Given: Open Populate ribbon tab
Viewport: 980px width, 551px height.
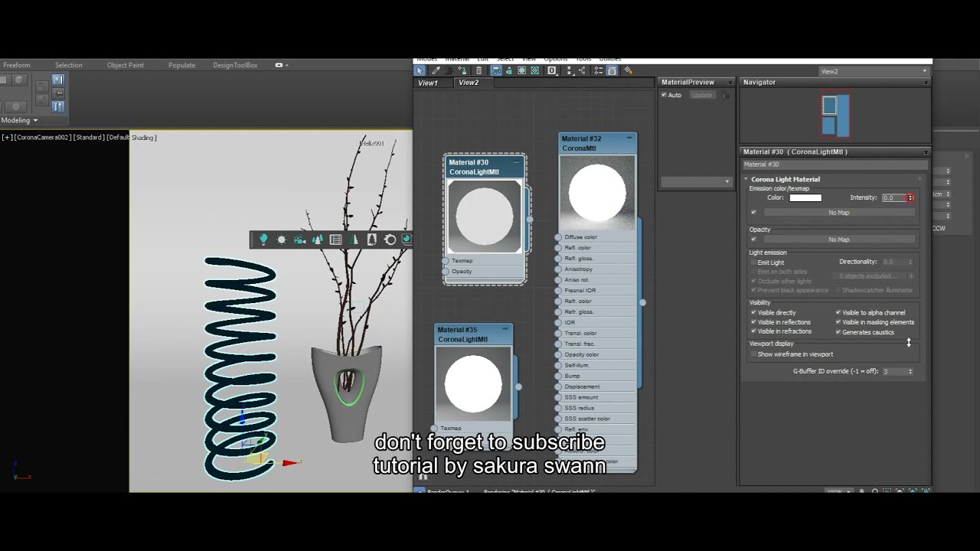Looking at the screenshot, I should pos(181,65).
